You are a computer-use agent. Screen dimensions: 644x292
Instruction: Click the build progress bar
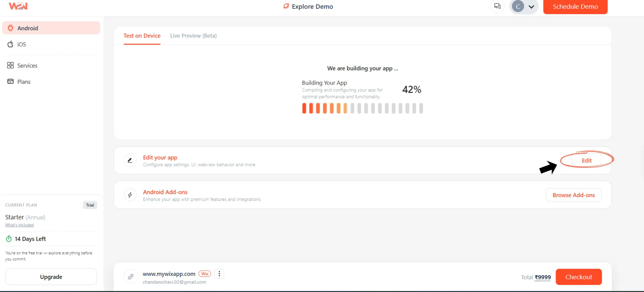tap(362, 108)
